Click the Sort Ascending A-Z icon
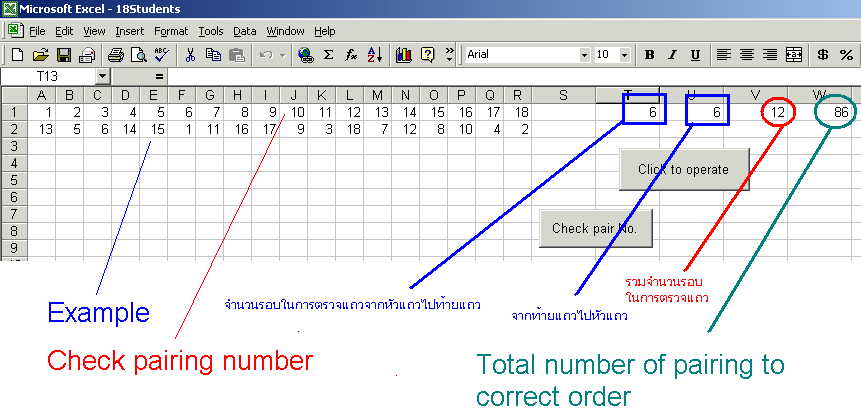Screen dimensions: 861x419 pyautogui.click(x=374, y=55)
